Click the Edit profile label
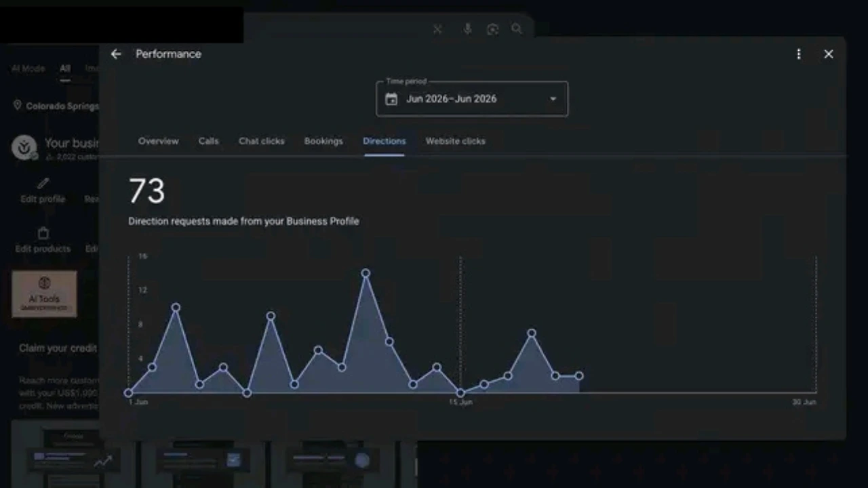Image resolution: width=868 pixels, height=488 pixels. coord(43,199)
